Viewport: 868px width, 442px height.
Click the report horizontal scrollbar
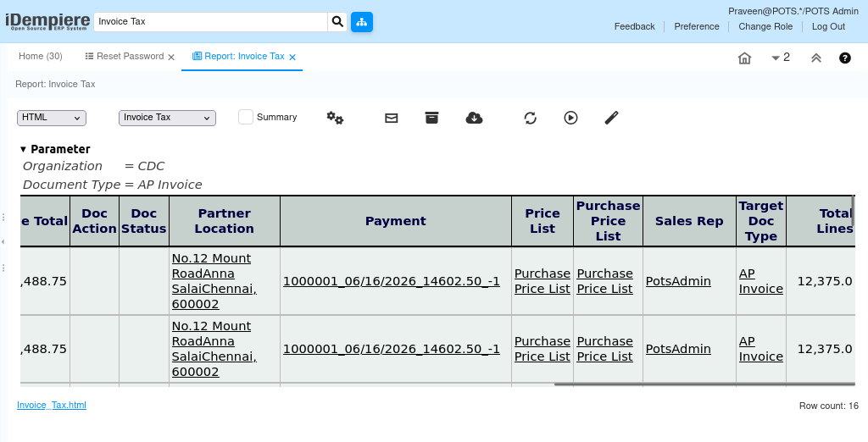click(704, 384)
